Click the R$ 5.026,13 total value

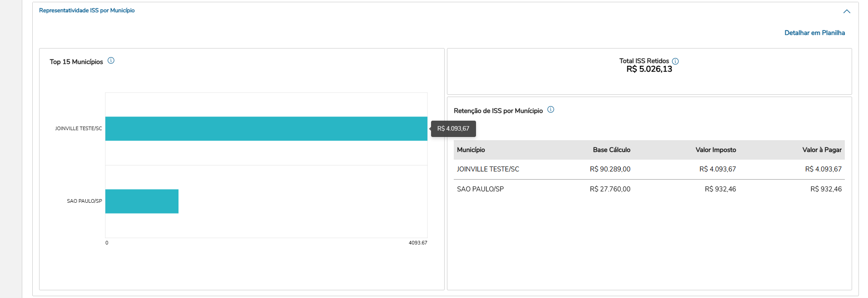pyautogui.click(x=649, y=69)
